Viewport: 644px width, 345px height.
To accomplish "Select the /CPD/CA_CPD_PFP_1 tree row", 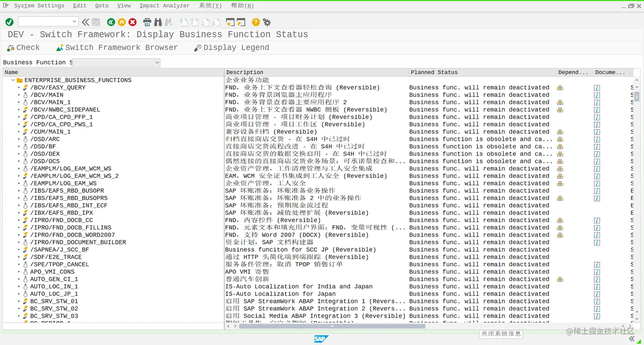I will 61,117.
